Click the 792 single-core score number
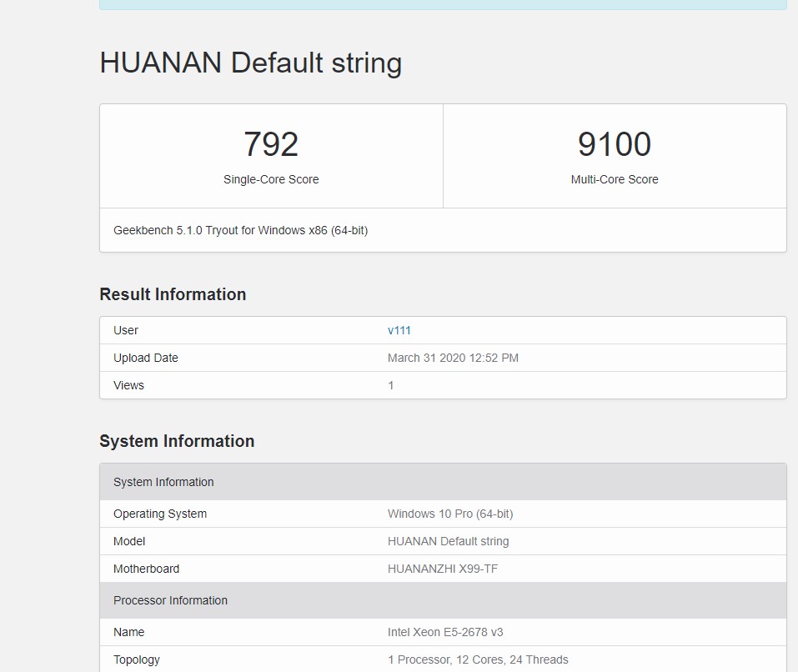The height and width of the screenshot is (672, 798). tap(271, 145)
